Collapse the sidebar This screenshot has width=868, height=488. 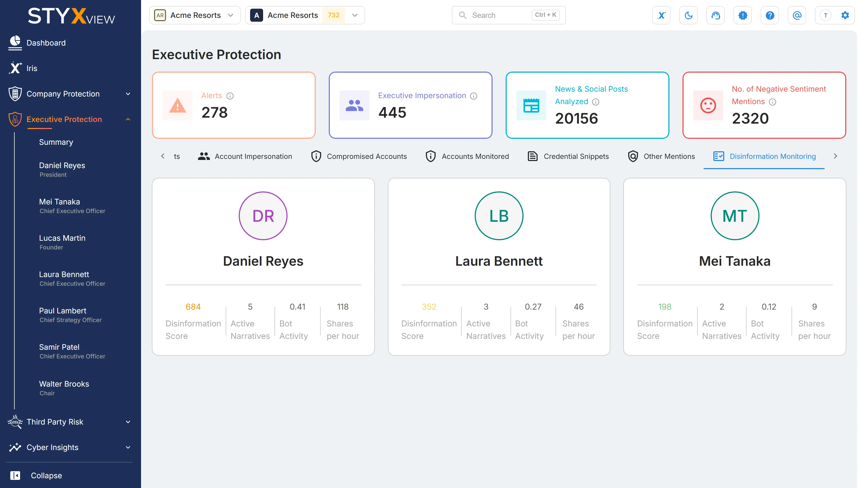[36, 476]
